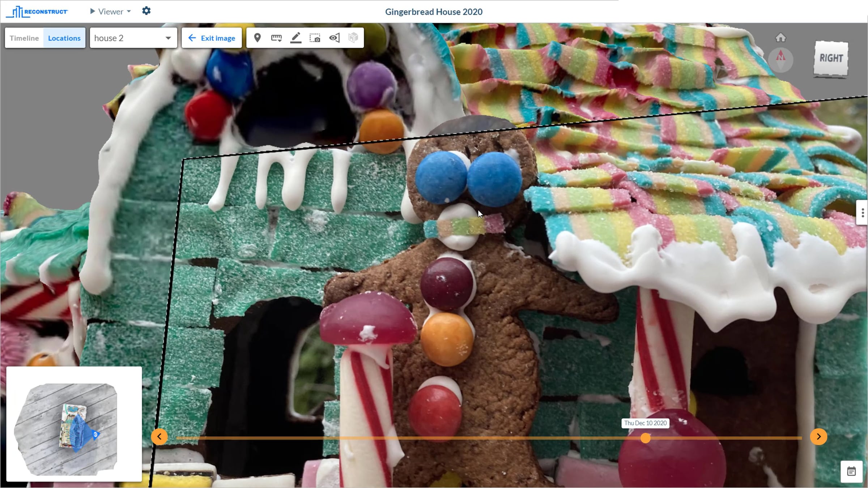
Task: Click the 3D model cube icon
Action: click(x=353, y=38)
